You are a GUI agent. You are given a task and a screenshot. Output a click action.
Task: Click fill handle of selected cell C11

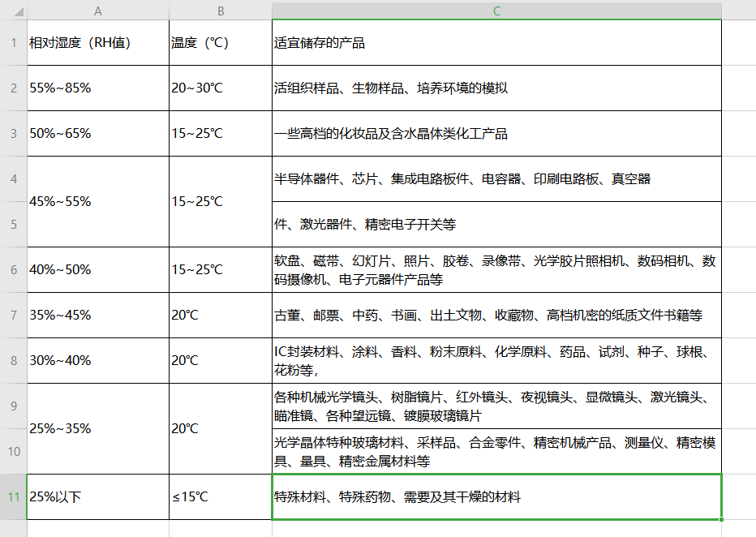tap(721, 519)
